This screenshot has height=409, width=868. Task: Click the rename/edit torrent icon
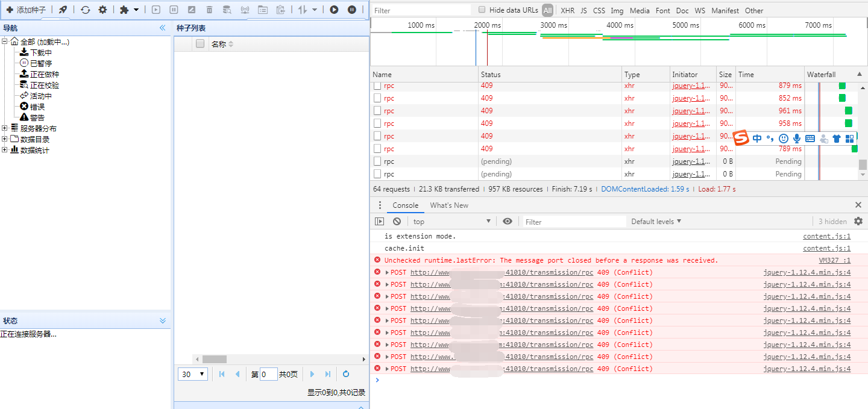(192, 10)
